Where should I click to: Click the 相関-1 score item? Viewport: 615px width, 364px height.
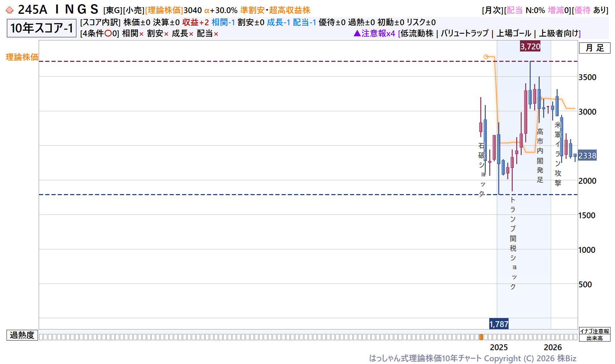[x=223, y=22]
